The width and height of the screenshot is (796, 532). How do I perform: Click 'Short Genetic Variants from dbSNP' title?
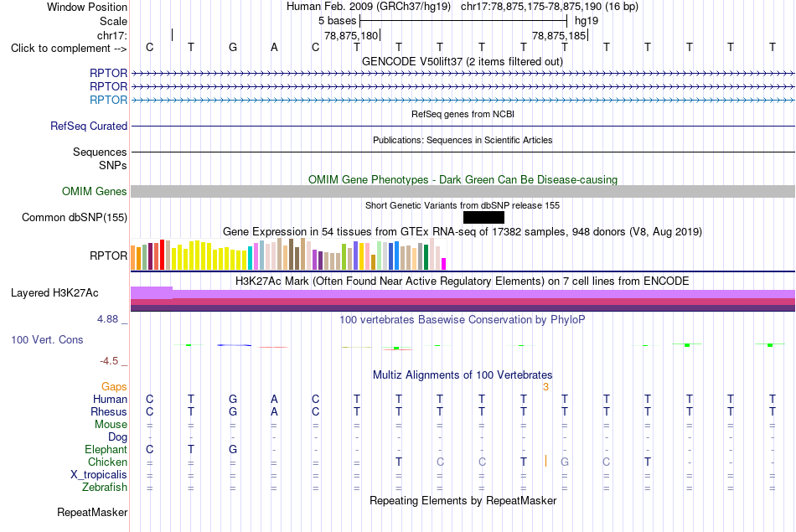(x=463, y=205)
